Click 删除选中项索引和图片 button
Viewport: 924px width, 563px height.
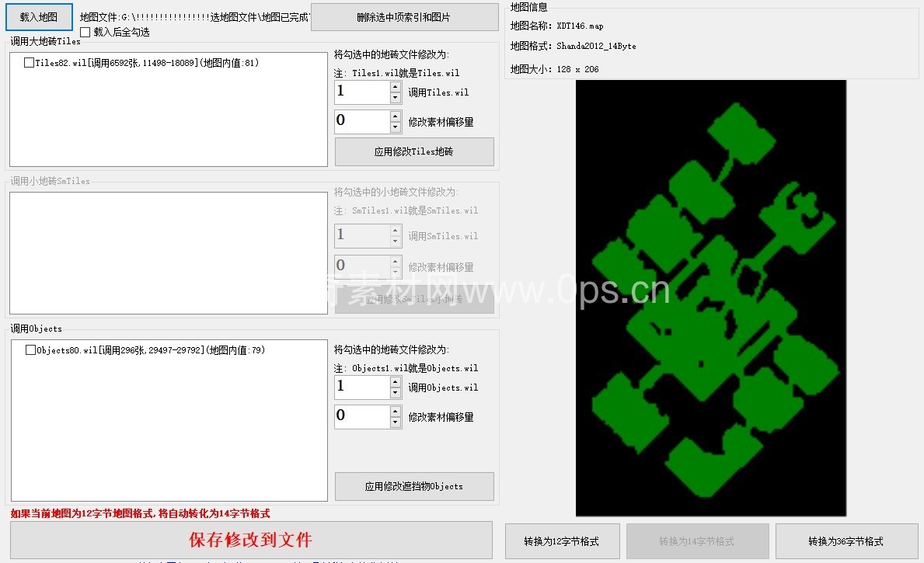tap(404, 17)
